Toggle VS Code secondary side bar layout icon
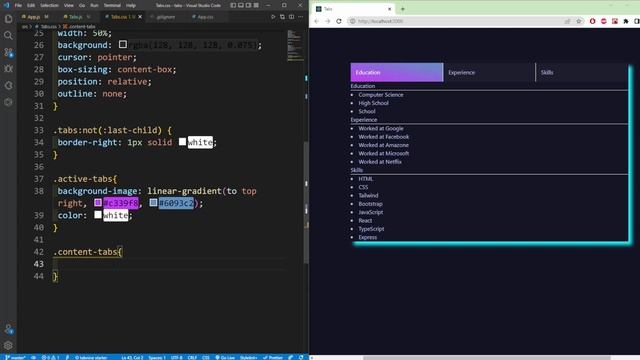 point(248,5)
